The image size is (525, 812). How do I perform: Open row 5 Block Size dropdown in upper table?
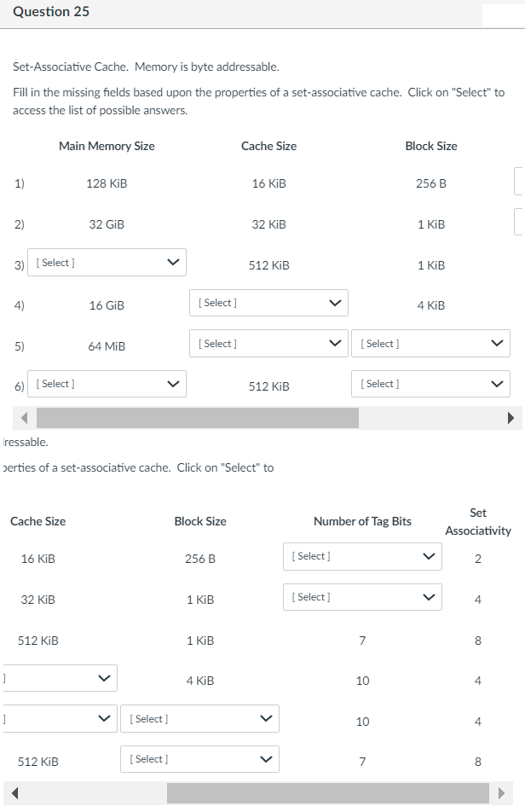(x=430, y=344)
